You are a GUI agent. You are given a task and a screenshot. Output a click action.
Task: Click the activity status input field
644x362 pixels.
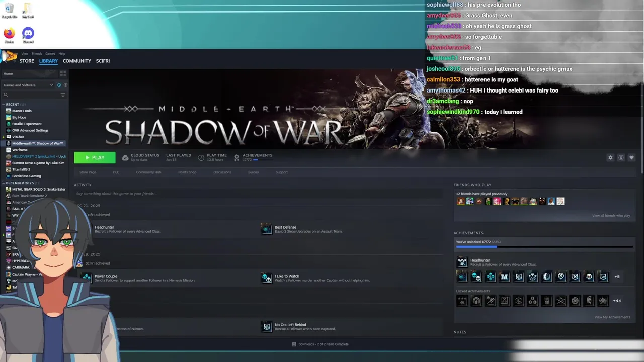click(x=259, y=194)
